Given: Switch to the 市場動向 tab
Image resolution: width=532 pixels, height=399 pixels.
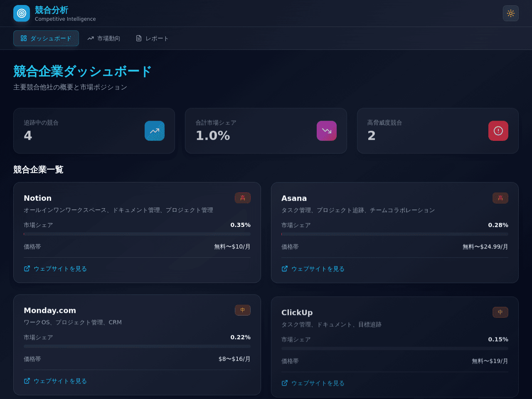Looking at the screenshot, I should [104, 38].
